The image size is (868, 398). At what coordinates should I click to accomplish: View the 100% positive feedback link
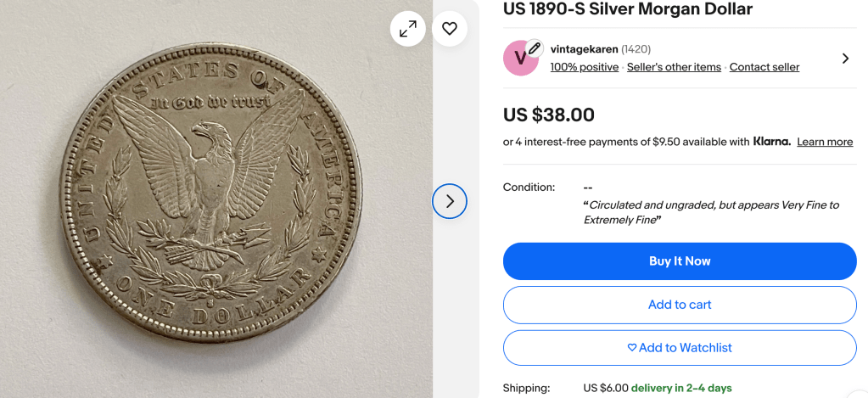584,67
